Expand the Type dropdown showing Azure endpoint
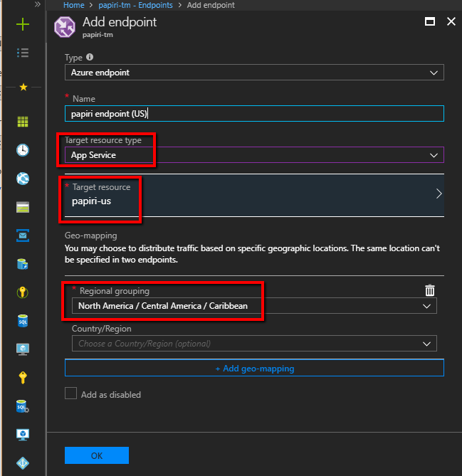This screenshot has height=476, width=462. 254,73
